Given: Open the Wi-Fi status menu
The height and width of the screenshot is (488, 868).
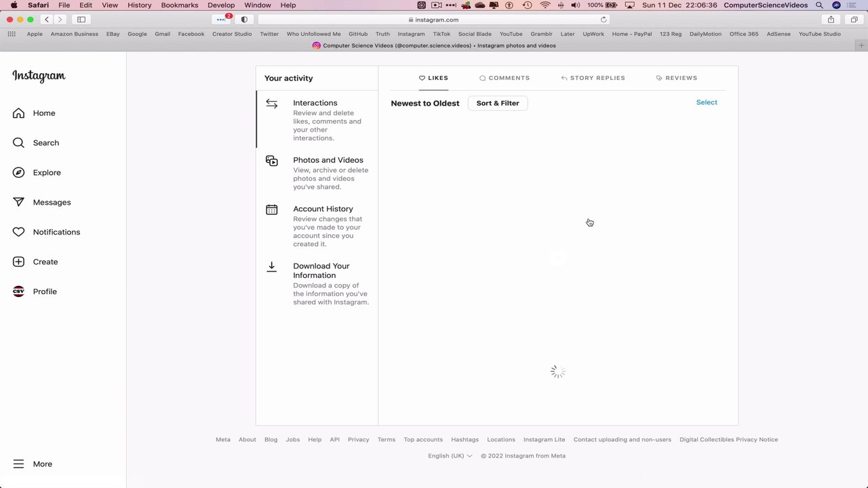Looking at the screenshot, I should pyautogui.click(x=545, y=5).
